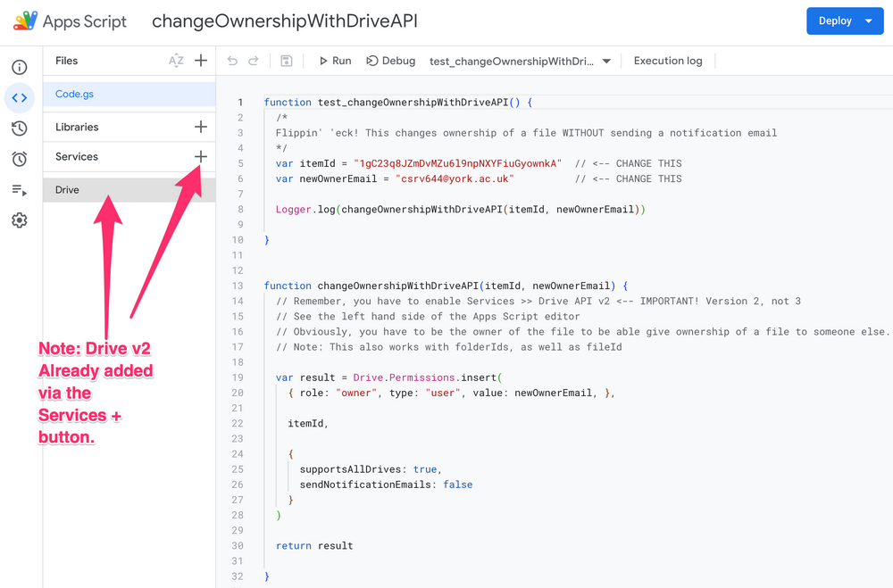This screenshot has height=588, width=893.
Task: Select the Drive service entry
Action: [67, 190]
